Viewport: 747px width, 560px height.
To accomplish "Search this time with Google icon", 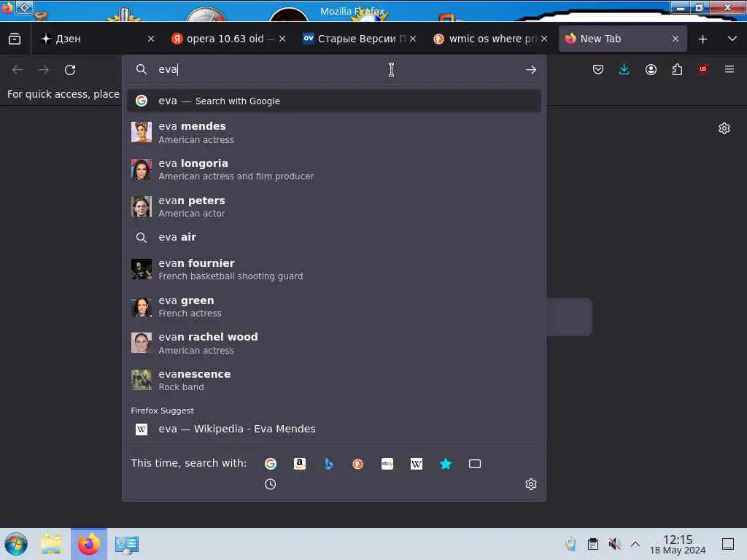I will click(271, 463).
